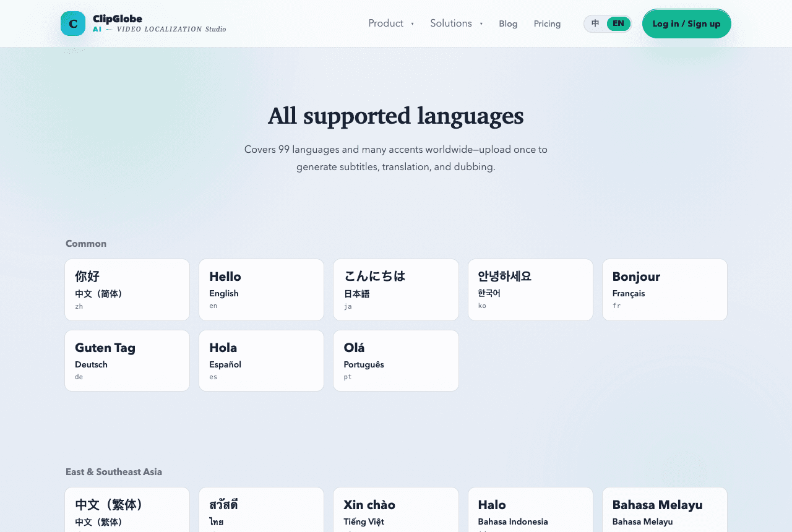Click the 'Covers 99 languages' description text
Image resolution: width=792 pixels, height=532 pixels.
[396, 158]
